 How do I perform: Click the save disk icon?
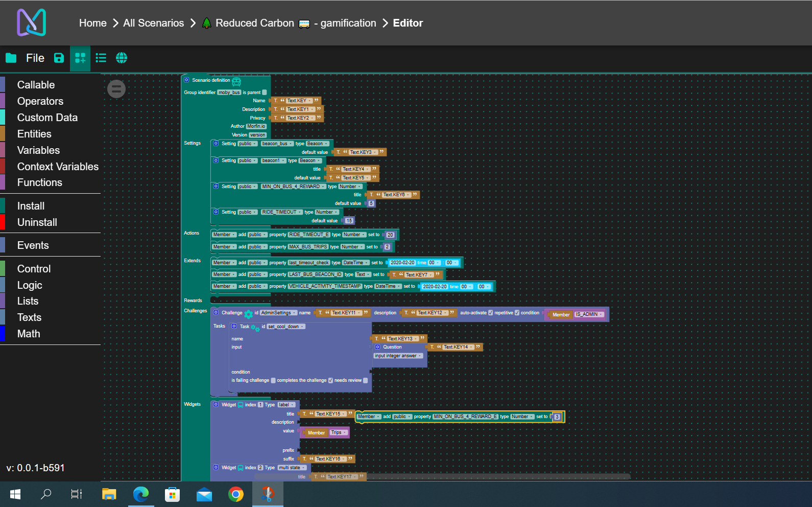[x=59, y=58]
